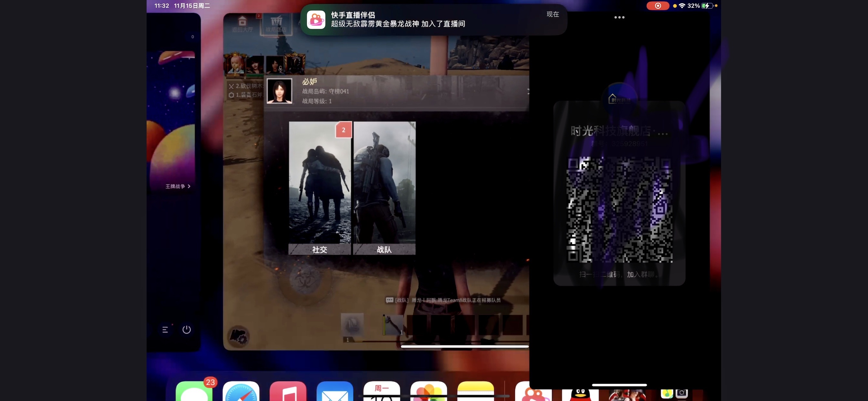
Task: Tap 返回大厅 home icon in the game
Action: coord(242,24)
